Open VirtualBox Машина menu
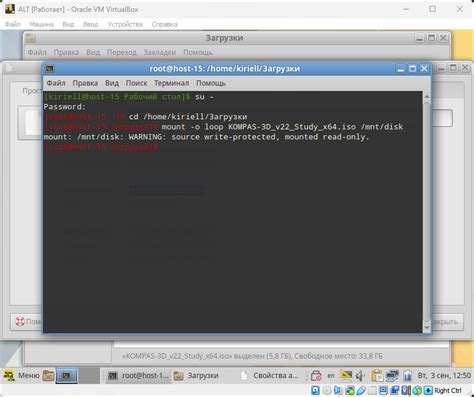 click(41, 24)
